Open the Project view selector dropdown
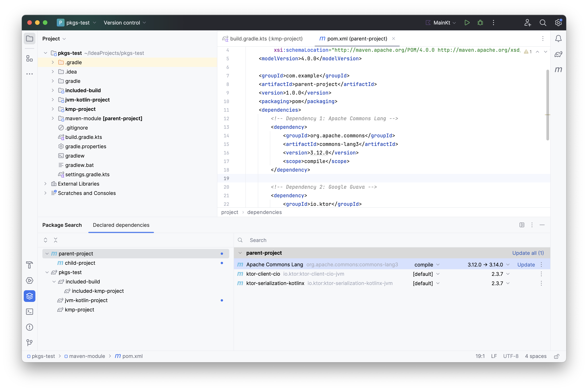 pos(54,39)
